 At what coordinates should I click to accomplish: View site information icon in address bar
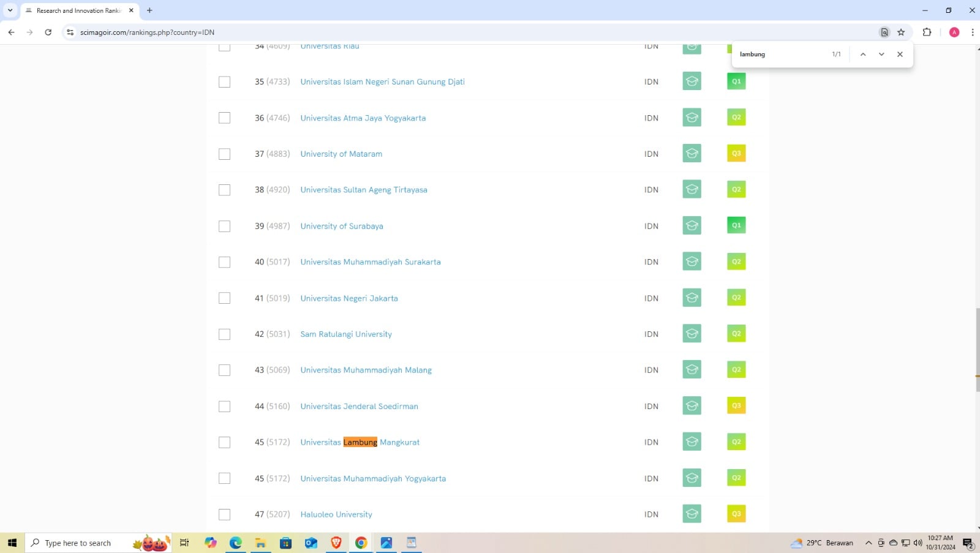pos(70,32)
